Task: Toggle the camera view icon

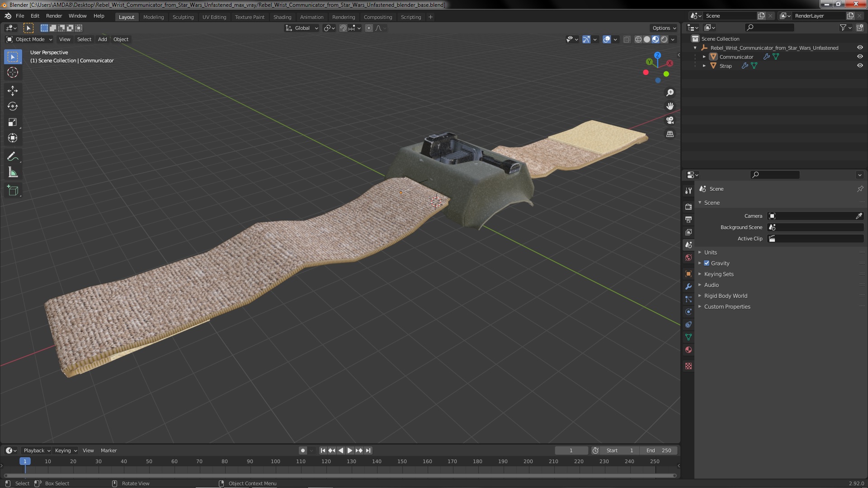Action: [670, 120]
